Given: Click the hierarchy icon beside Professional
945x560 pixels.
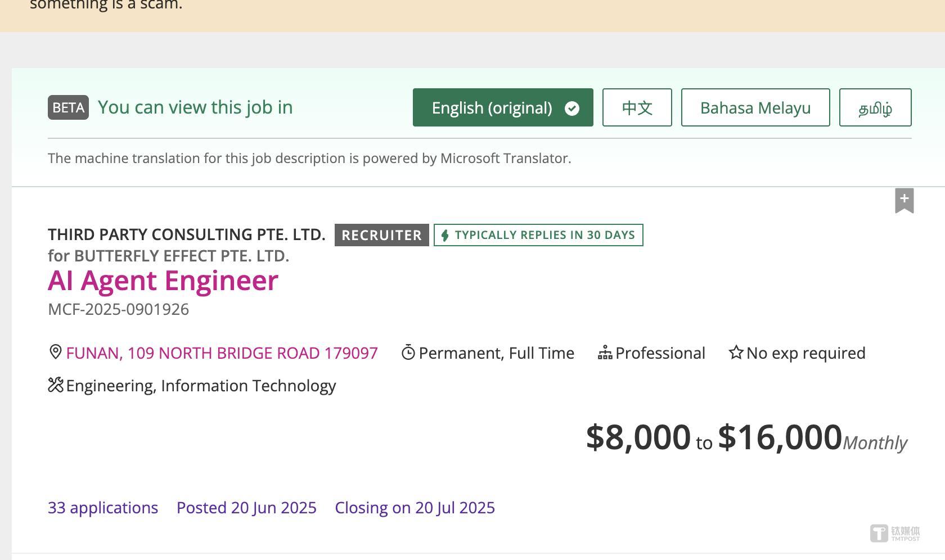Looking at the screenshot, I should click(605, 353).
